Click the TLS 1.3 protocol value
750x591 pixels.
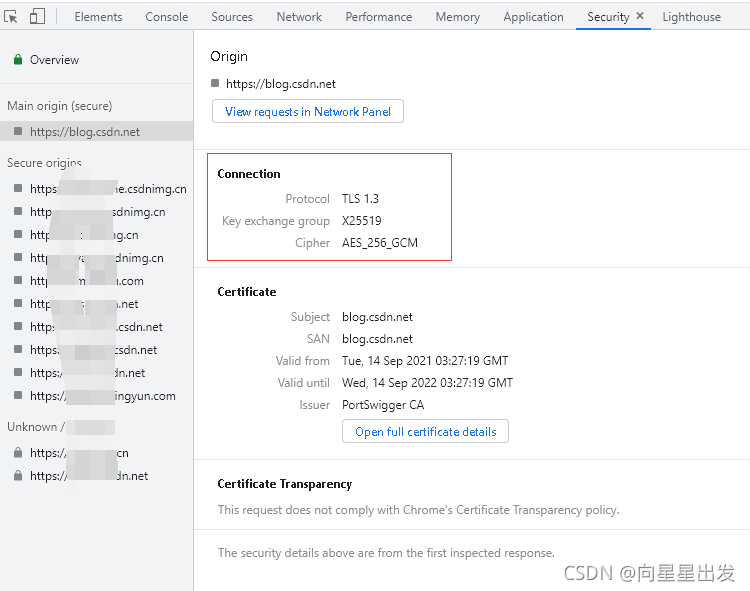click(x=360, y=198)
